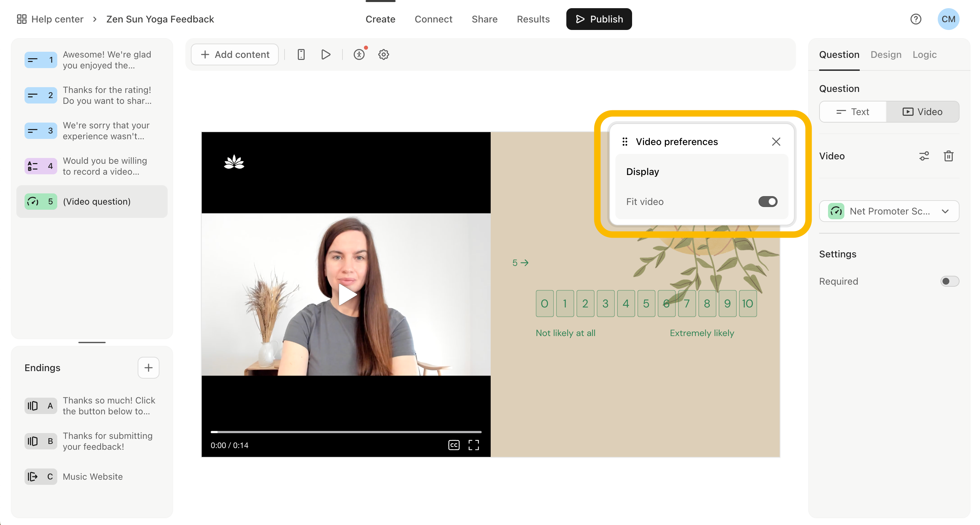Click the redirect icon for ending C
This screenshot has height=525, width=980.
coord(33,476)
